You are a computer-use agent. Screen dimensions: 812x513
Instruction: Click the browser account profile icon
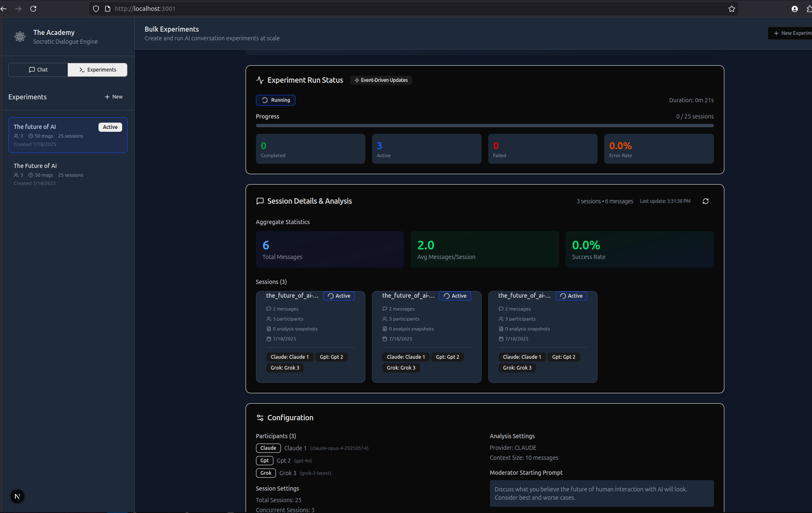[x=795, y=9]
